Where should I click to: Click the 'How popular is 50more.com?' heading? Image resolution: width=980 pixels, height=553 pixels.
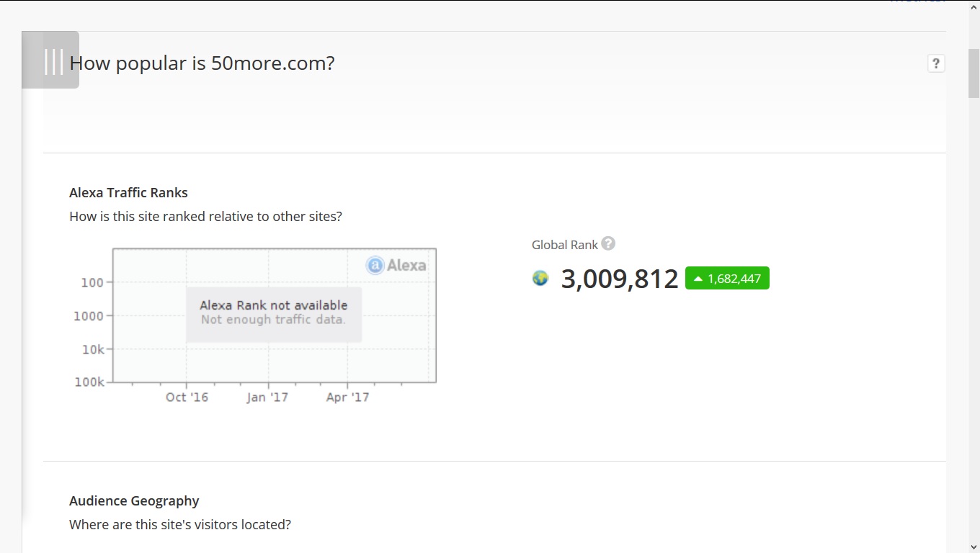[x=202, y=63]
